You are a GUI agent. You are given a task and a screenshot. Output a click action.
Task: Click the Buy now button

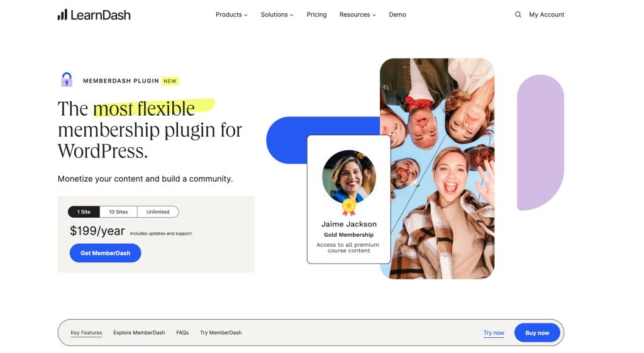pos(537,332)
